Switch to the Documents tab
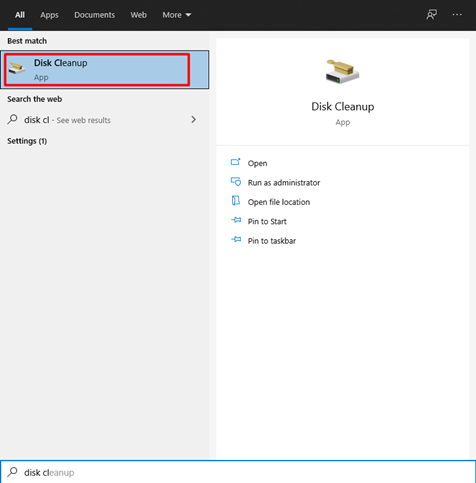Image resolution: width=476 pixels, height=483 pixels. click(94, 15)
